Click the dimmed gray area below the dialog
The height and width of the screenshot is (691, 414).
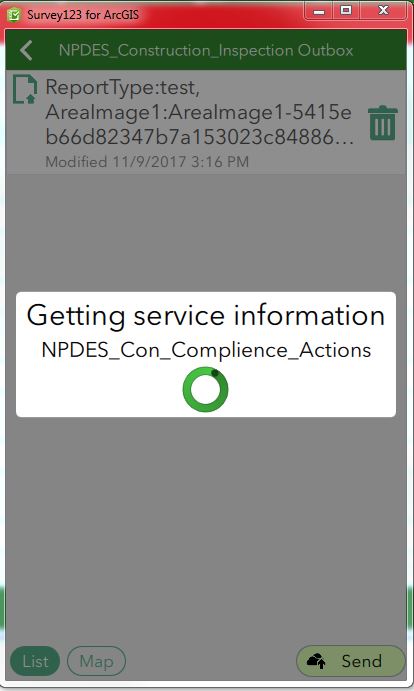click(205, 529)
